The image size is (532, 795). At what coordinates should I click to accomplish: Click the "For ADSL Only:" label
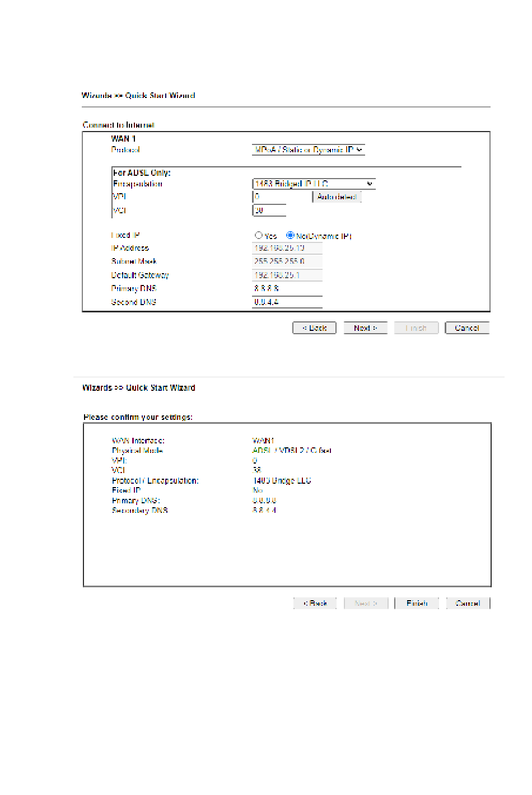(x=142, y=173)
